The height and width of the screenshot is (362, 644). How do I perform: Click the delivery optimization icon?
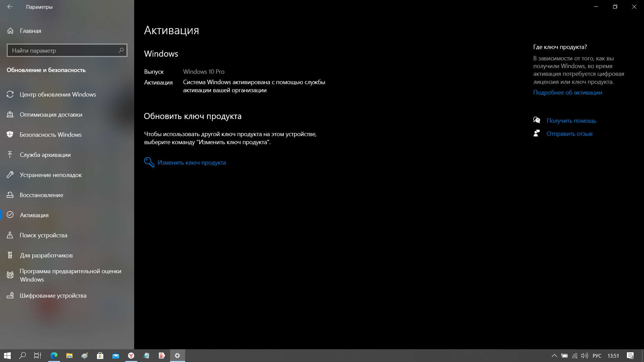(10, 115)
